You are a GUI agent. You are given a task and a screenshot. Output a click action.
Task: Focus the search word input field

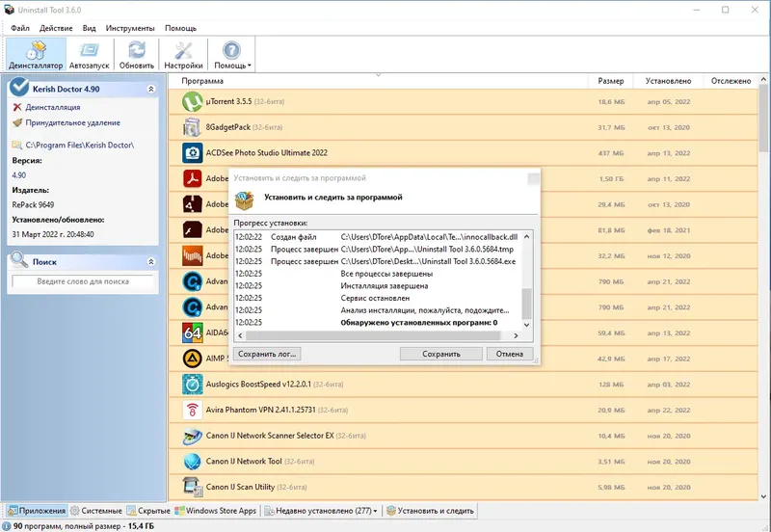[83, 281]
